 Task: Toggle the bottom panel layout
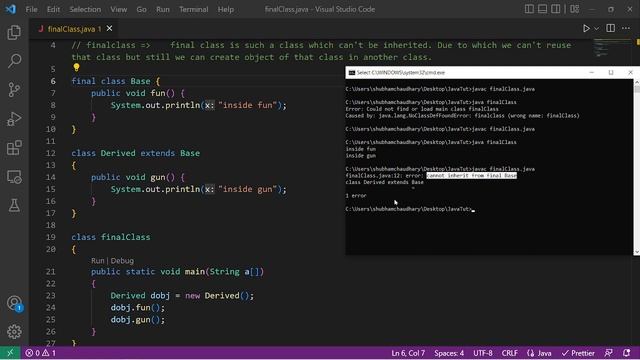[x=542, y=9]
